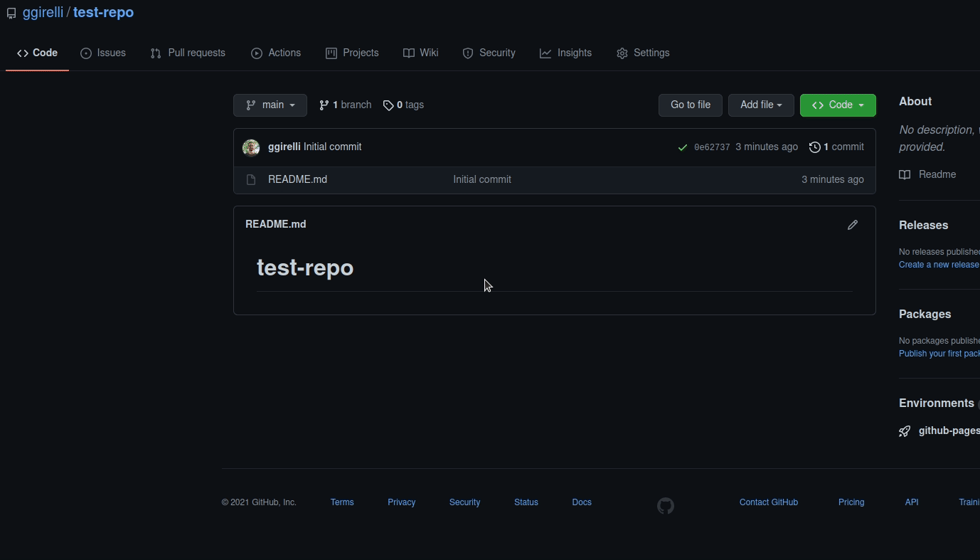Viewport: 980px width, 560px height.
Task: Click the test-repo heading in README
Action: coord(305,268)
